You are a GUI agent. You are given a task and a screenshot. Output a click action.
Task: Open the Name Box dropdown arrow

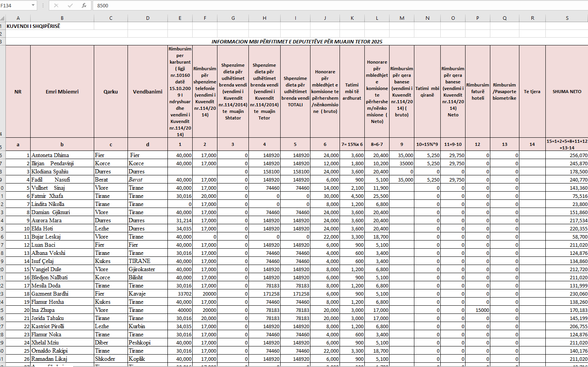point(33,5)
